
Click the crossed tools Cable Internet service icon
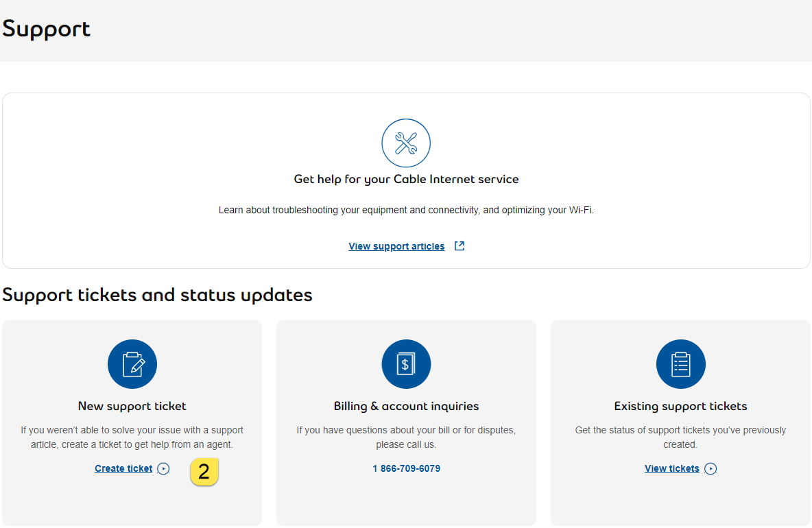coord(406,143)
